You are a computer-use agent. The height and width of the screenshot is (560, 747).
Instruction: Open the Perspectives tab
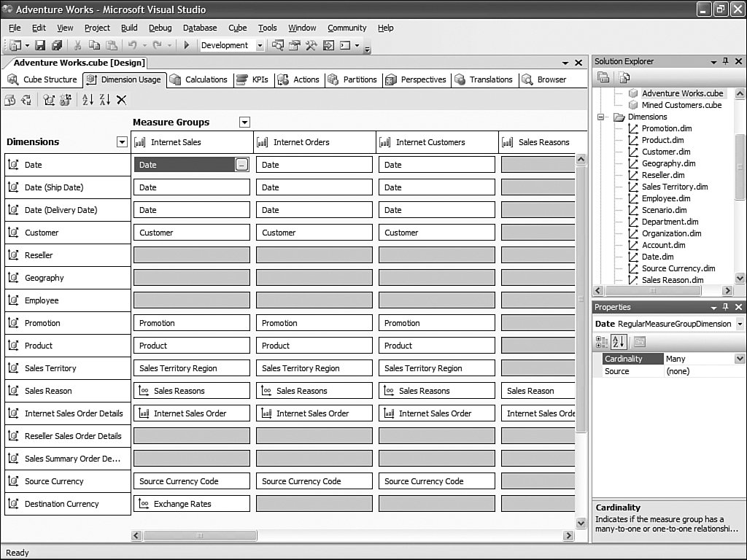pos(416,79)
